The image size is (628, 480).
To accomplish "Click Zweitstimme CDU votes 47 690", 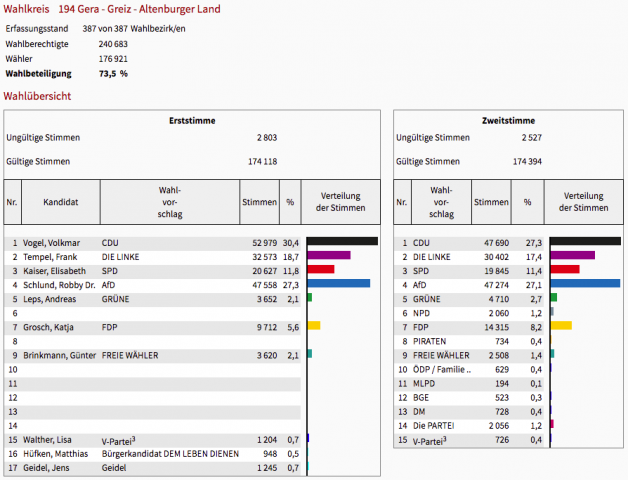I will [496, 243].
